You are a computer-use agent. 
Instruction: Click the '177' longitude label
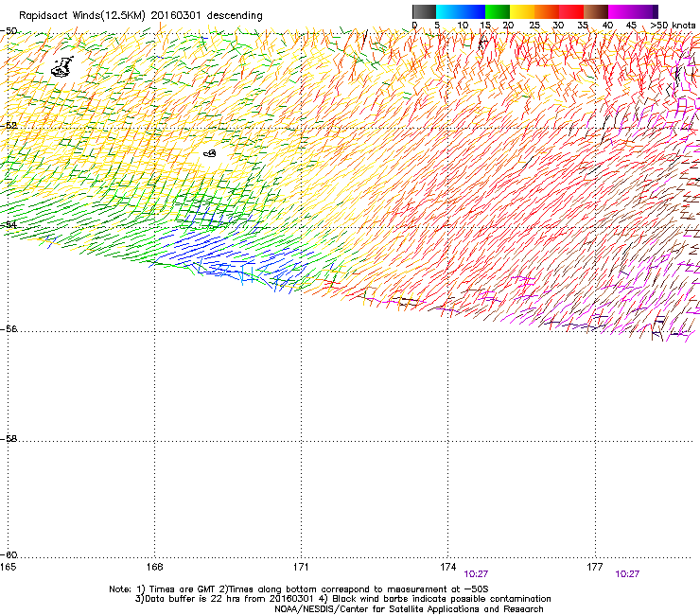point(595,567)
